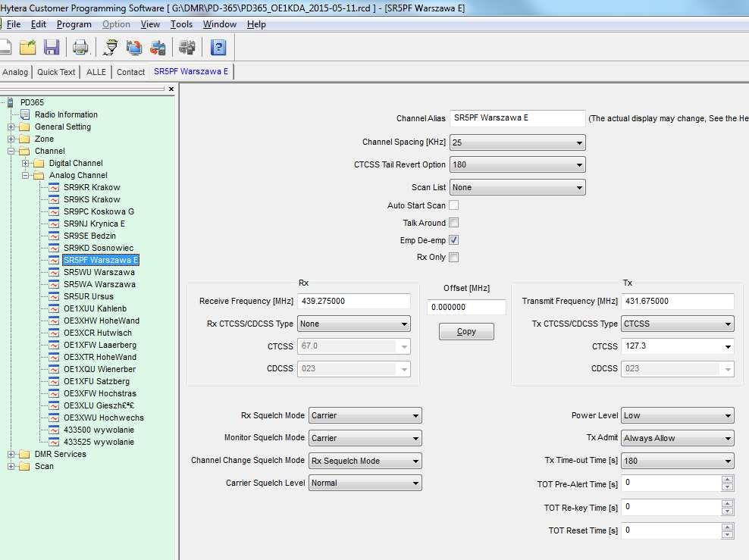Viewport: 749px width, 560px height.
Task: Click the channel icon beside SR9KR Krakow
Action: tap(54, 188)
